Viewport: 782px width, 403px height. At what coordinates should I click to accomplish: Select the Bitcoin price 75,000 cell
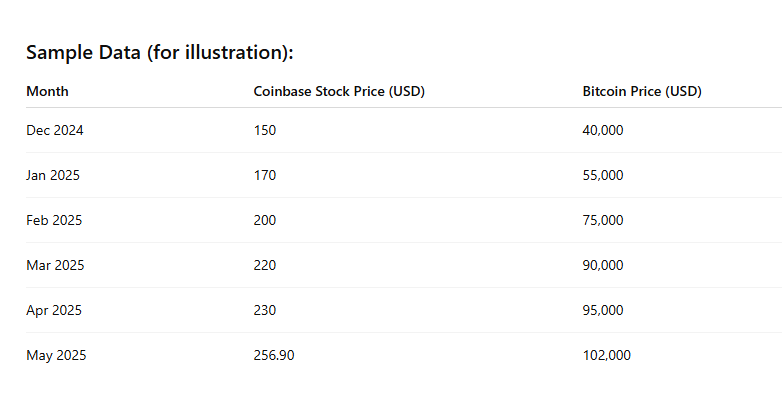pyautogui.click(x=603, y=220)
